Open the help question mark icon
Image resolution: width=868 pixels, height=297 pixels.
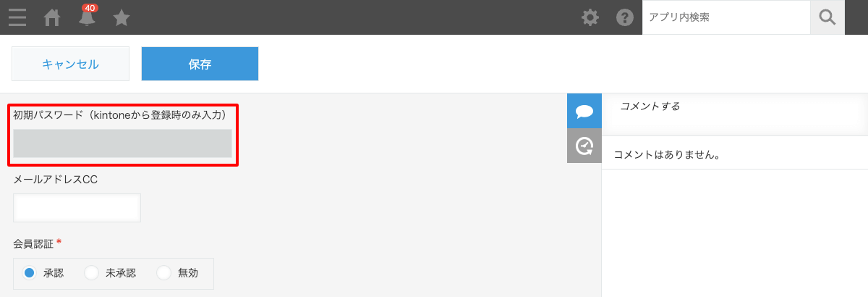point(625,17)
